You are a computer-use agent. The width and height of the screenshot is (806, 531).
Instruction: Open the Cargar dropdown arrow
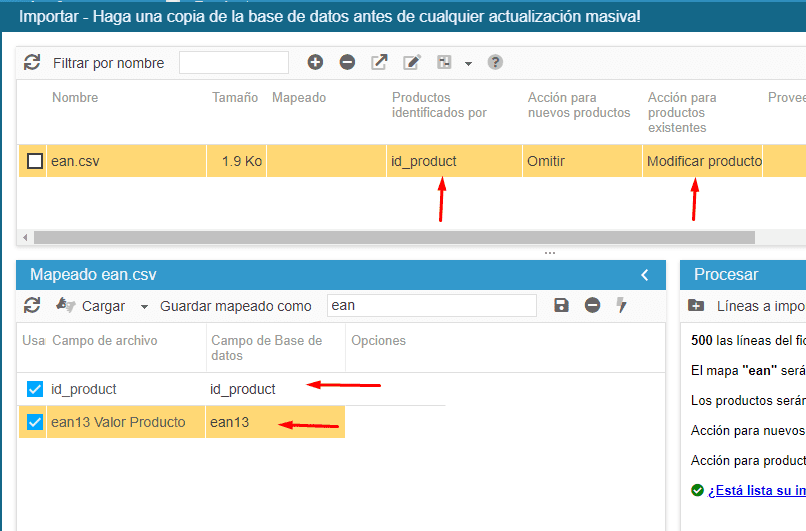pyautogui.click(x=144, y=306)
